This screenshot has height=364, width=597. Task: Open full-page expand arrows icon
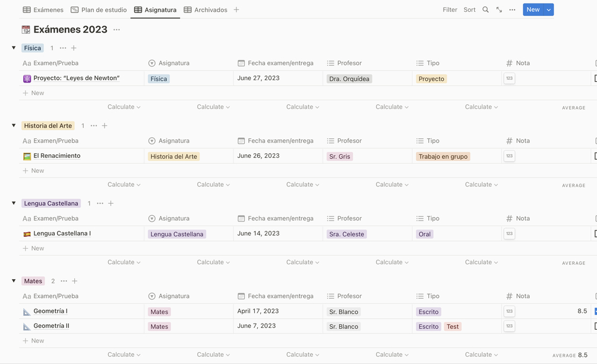[x=499, y=10]
